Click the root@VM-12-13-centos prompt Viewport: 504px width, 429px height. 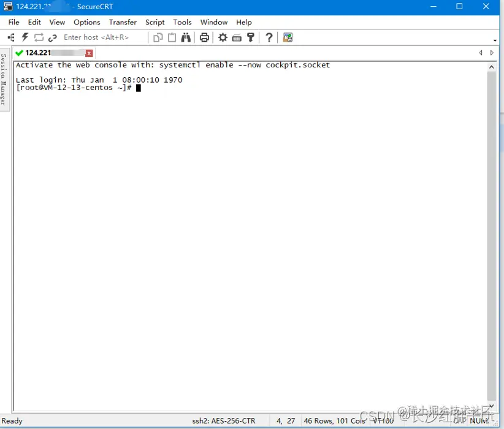point(74,88)
